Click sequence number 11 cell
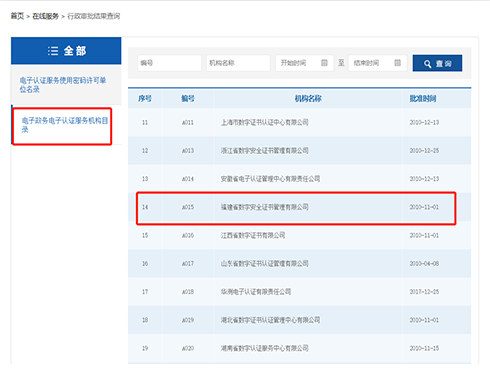Screen dimensions: 490x374 pyautogui.click(x=145, y=122)
